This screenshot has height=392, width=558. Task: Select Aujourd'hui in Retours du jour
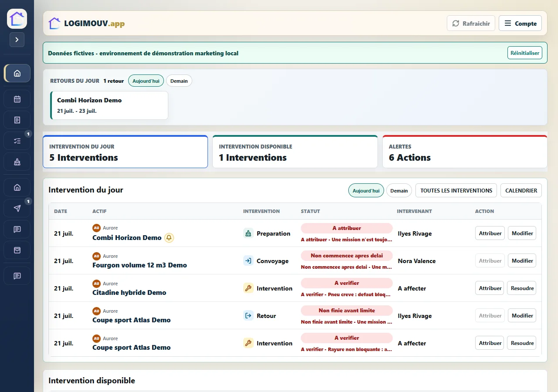[146, 81]
